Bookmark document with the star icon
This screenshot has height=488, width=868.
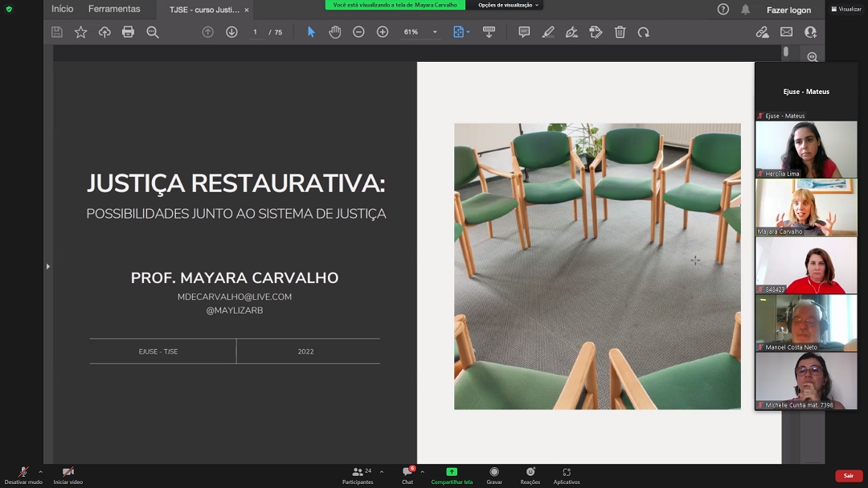[x=80, y=32]
